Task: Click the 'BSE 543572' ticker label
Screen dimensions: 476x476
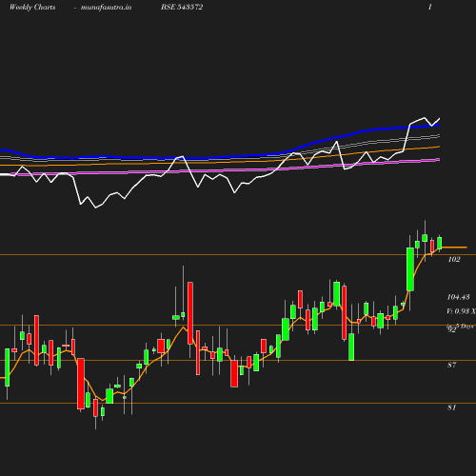Action: pos(182,7)
